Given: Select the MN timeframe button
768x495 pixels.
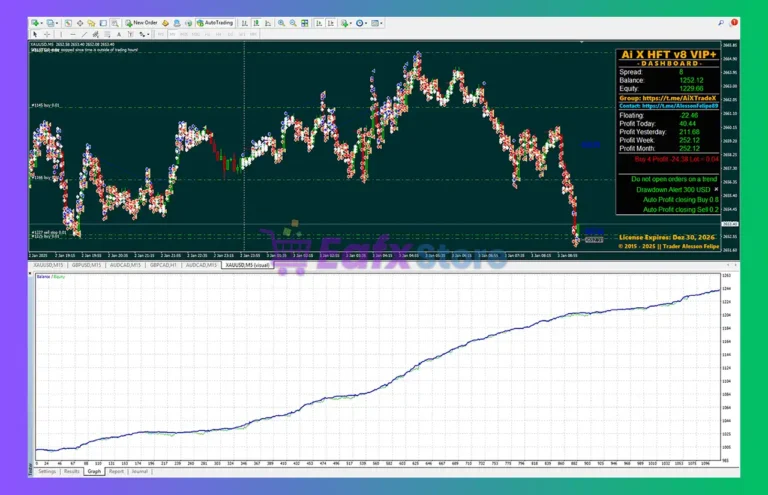Looking at the screenshot, I should point(253,34).
